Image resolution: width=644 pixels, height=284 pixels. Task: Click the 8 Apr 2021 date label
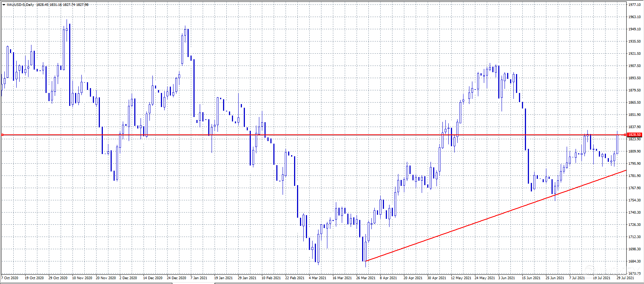388,278
